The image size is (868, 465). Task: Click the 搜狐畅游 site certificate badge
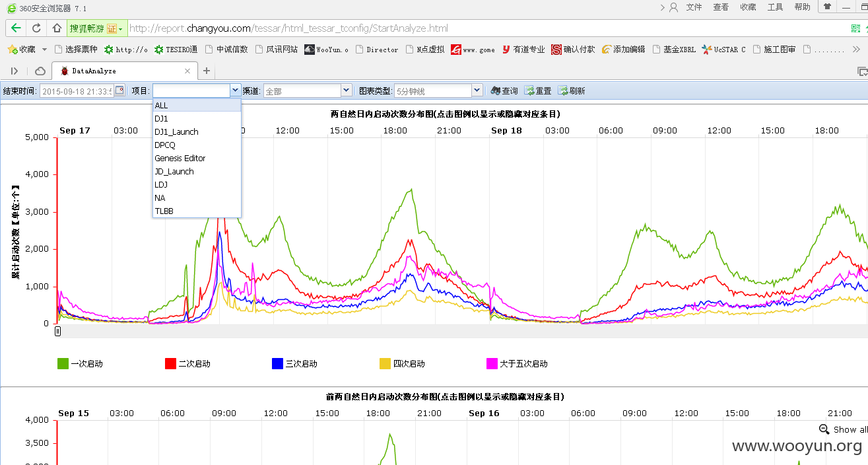tap(97, 28)
